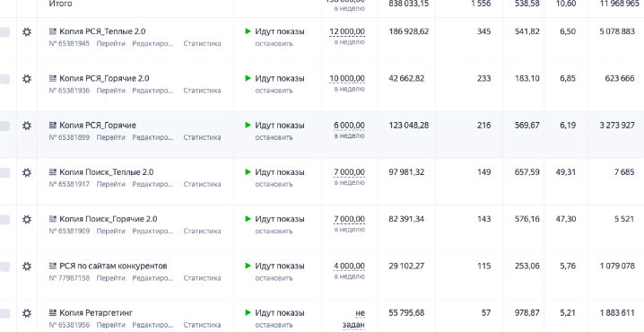This screenshot has height=332, width=644.
Task: Click Перейти under Копия Поиск_Горячие 2.0
Action: 111,231
